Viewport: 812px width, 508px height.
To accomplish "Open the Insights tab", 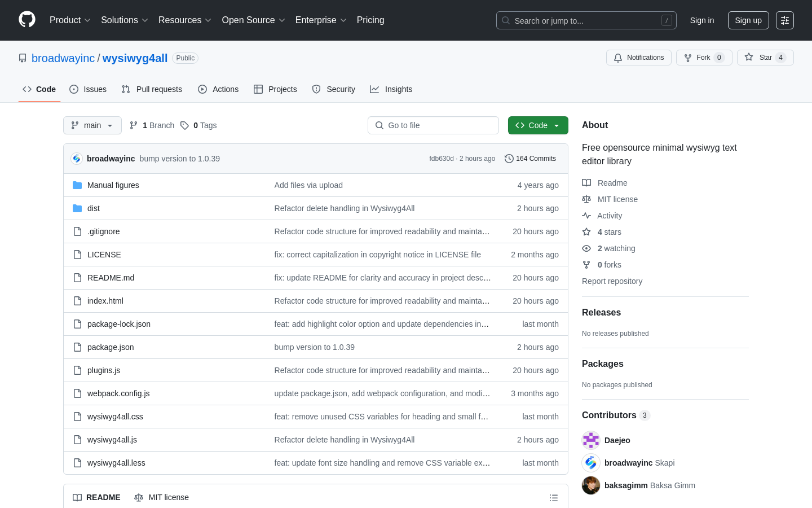I will tap(391, 89).
